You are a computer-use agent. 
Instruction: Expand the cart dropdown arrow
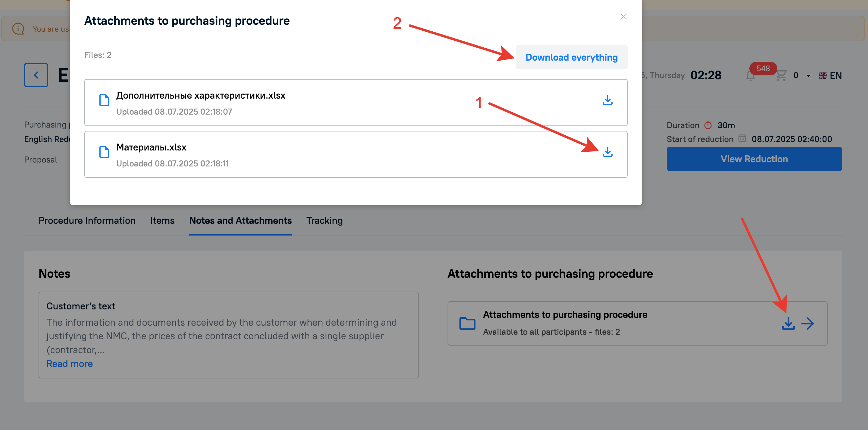point(808,76)
